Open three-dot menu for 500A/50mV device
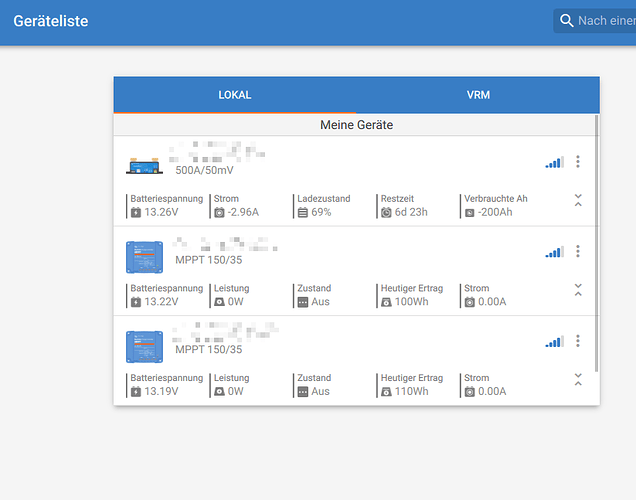The image size is (636, 500). (x=578, y=162)
